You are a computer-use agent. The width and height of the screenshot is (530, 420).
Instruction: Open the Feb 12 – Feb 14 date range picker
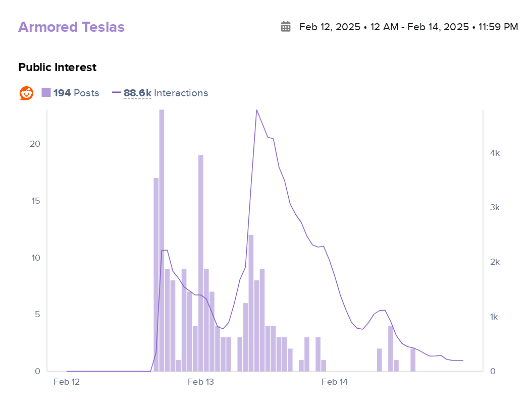408,27
